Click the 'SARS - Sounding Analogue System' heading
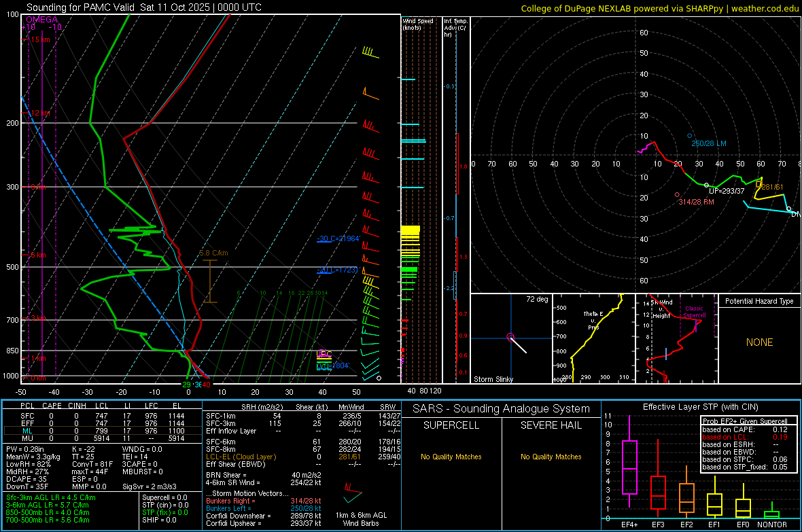Screen dimensions: 802x532 coord(502,409)
